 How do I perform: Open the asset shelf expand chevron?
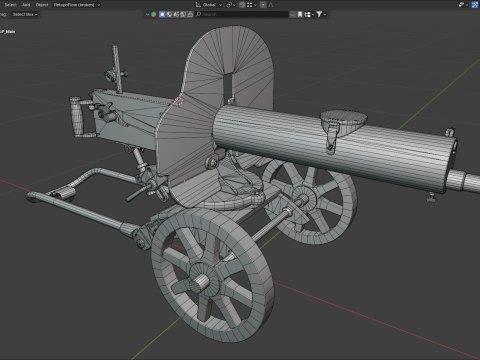click(147, 14)
